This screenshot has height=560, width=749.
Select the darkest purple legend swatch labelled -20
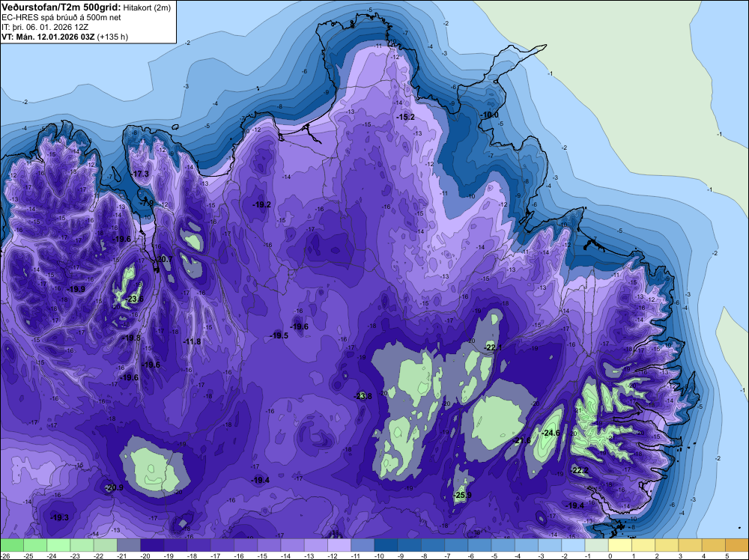tap(152, 545)
